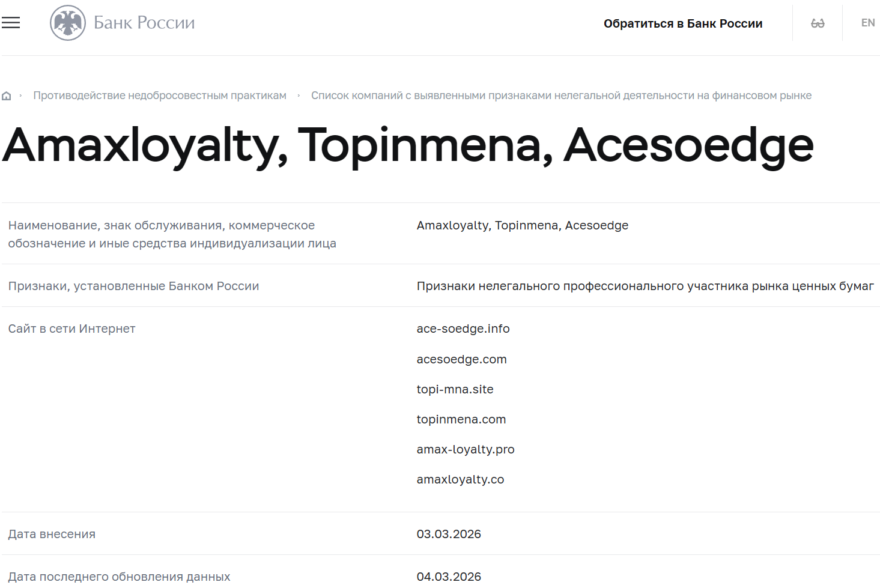Click the entry date "03.03.2026"
The height and width of the screenshot is (588, 880).
pos(449,534)
